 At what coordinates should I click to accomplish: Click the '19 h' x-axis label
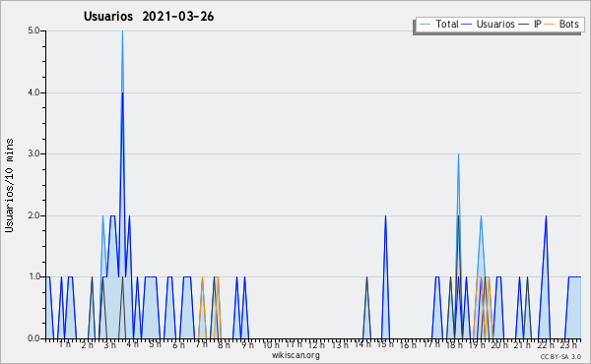477,345
